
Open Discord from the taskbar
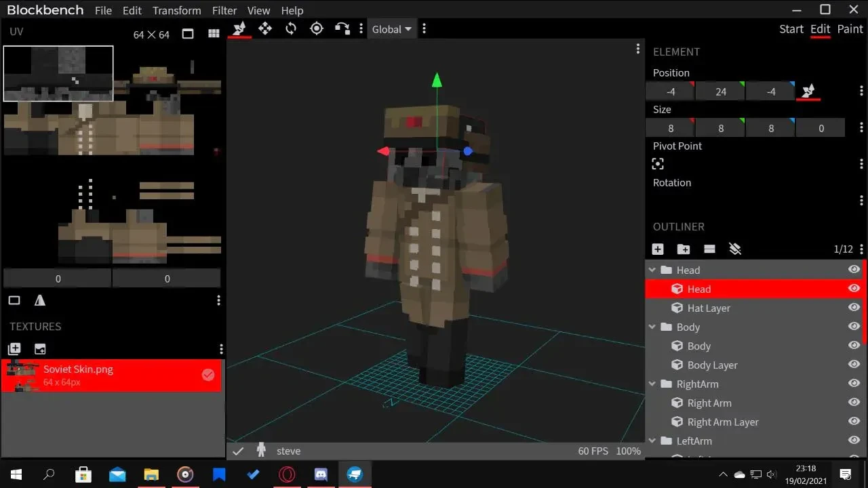[321, 474]
